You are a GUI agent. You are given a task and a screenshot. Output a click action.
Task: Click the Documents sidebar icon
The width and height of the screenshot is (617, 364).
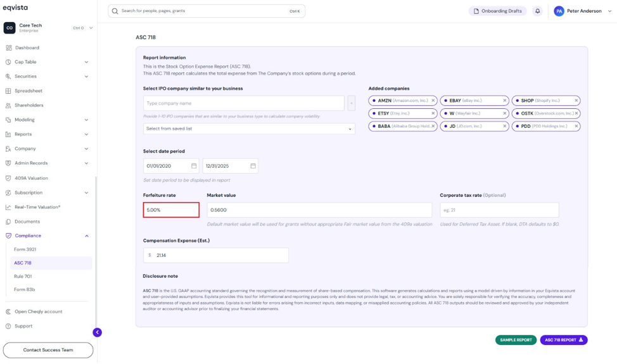[8, 222]
